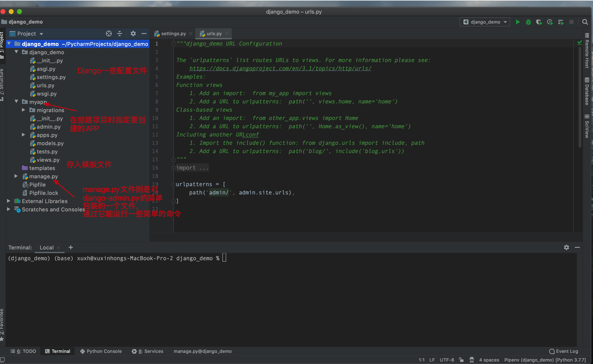Open the Python Console tab
Screen dimensions: 593x364
coord(101,351)
